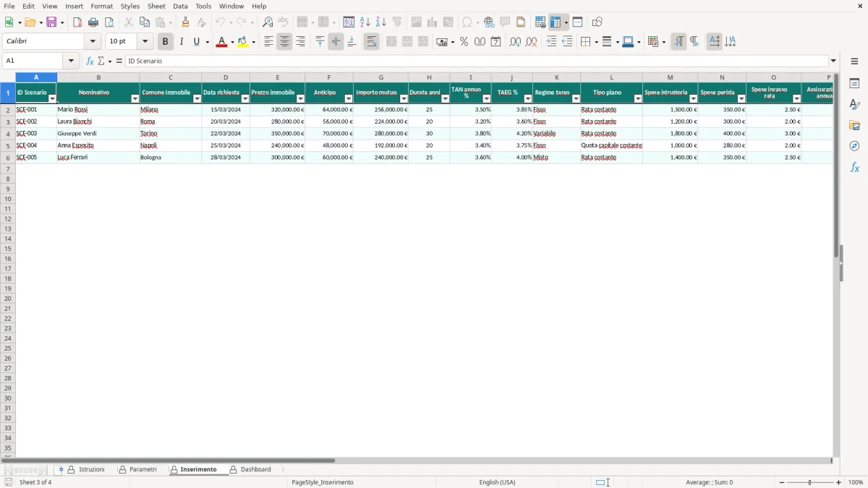868x488 pixels.
Task: Open the Name Box dropdown arrow
Action: (x=70, y=61)
